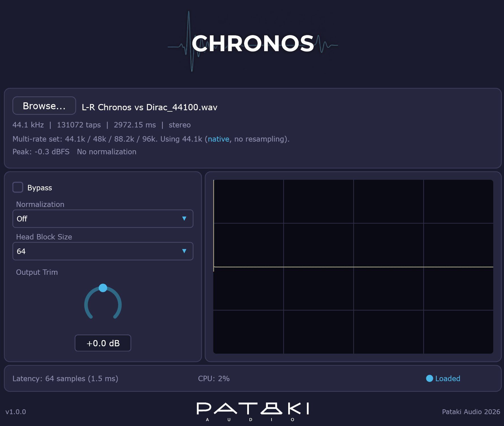Image resolution: width=504 pixels, height=426 pixels.
Task: Click the blue Loaded status indicator dot
Action: click(429, 378)
